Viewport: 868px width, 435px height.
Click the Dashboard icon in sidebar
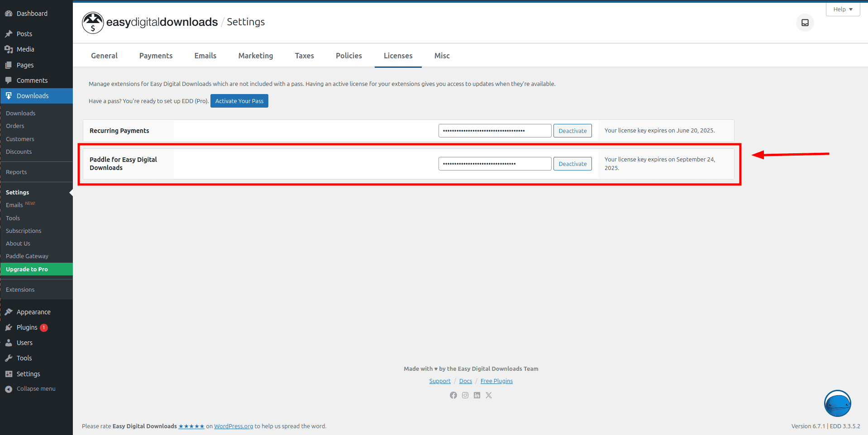click(9, 14)
